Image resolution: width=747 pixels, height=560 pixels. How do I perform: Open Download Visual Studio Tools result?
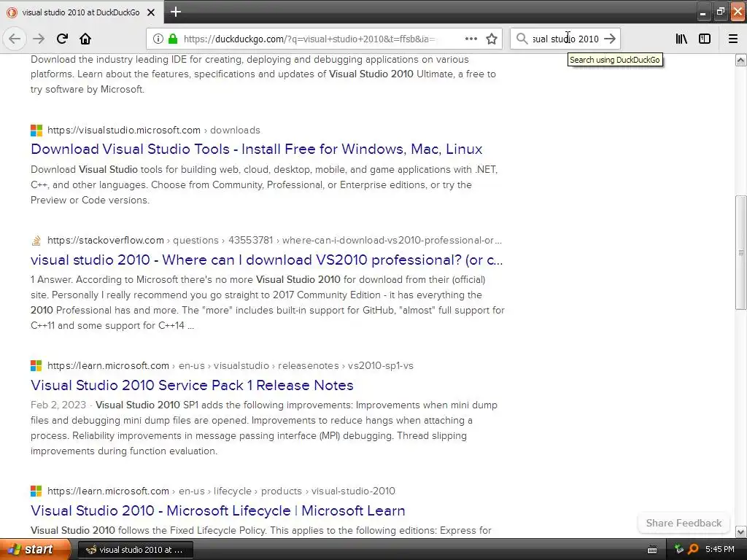tap(256, 149)
